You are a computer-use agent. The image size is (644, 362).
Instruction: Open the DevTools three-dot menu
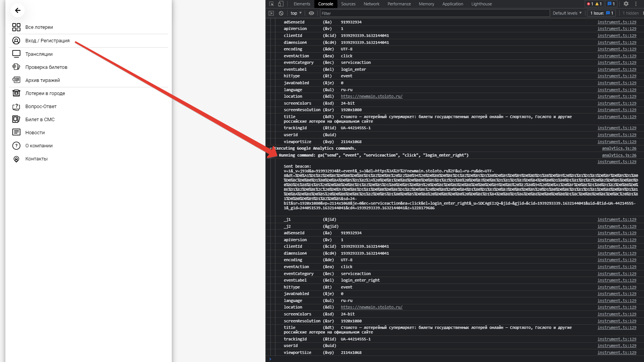coord(636,4)
